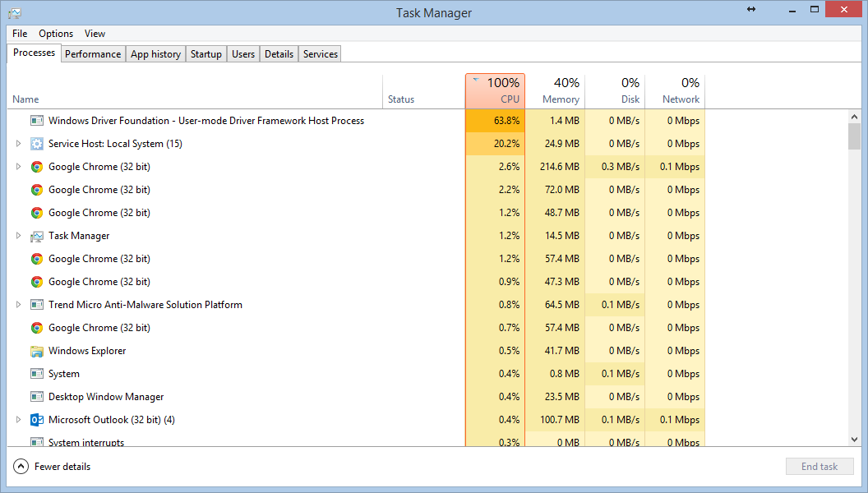The height and width of the screenshot is (493, 868).
Task: Select the 24.9 MB memory cell
Action: (x=555, y=144)
